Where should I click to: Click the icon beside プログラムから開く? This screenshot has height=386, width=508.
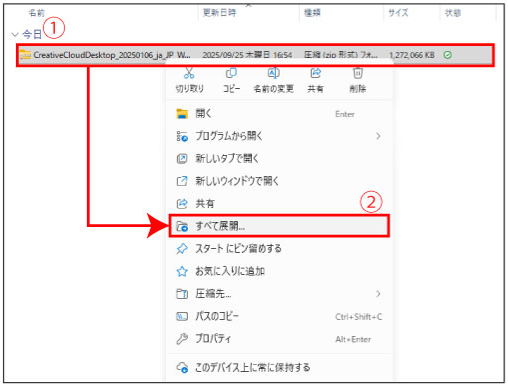click(x=182, y=136)
